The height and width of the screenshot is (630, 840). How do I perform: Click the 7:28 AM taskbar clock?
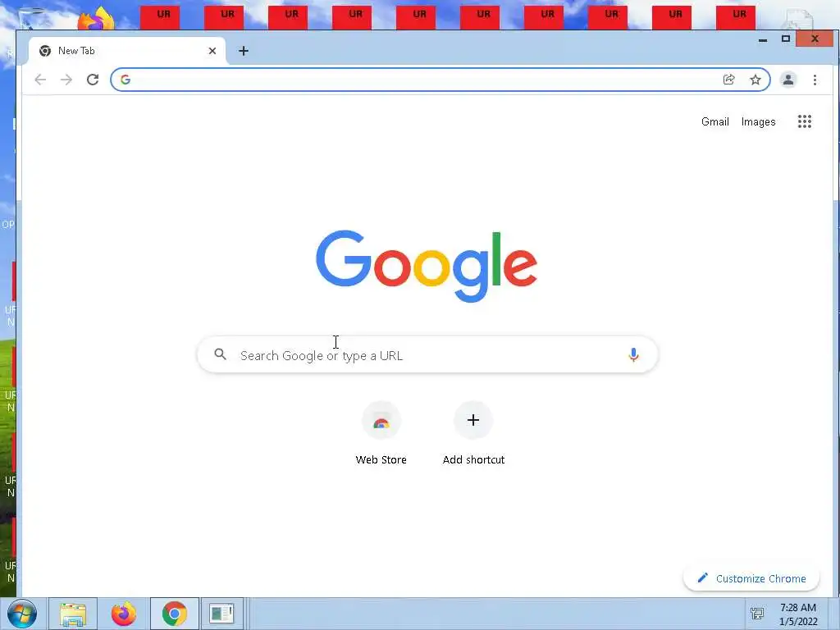click(798, 614)
